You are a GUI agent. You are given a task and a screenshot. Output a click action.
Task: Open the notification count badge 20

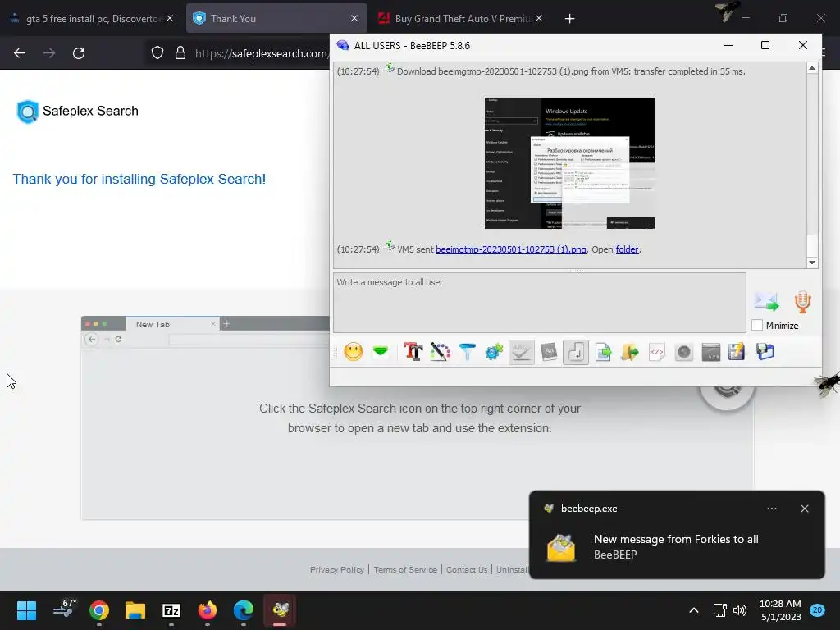click(817, 610)
